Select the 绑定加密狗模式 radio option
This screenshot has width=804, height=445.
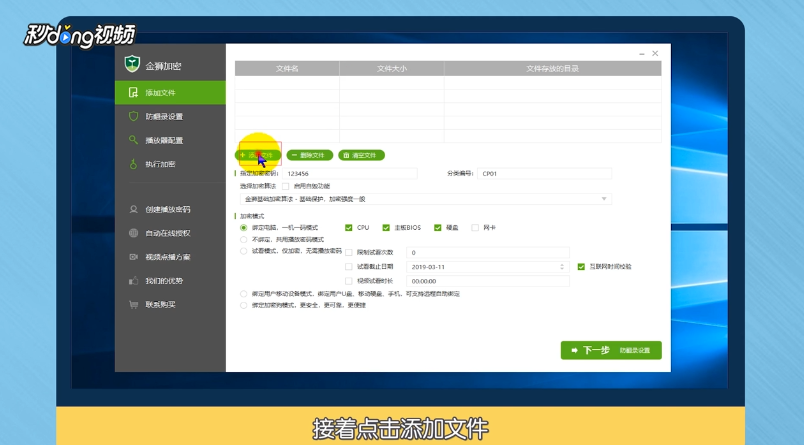[x=244, y=305]
